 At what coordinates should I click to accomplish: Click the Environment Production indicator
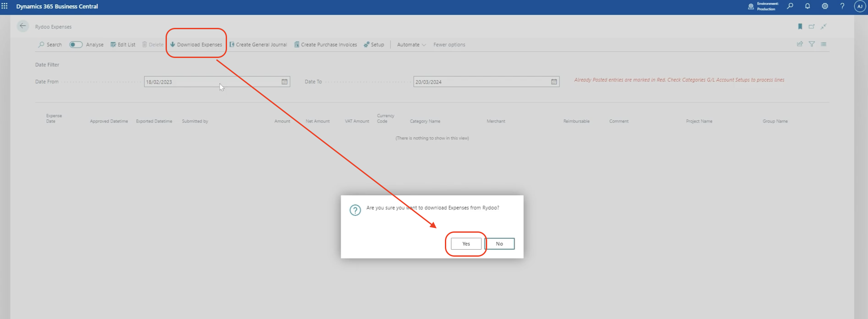(x=763, y=6)
